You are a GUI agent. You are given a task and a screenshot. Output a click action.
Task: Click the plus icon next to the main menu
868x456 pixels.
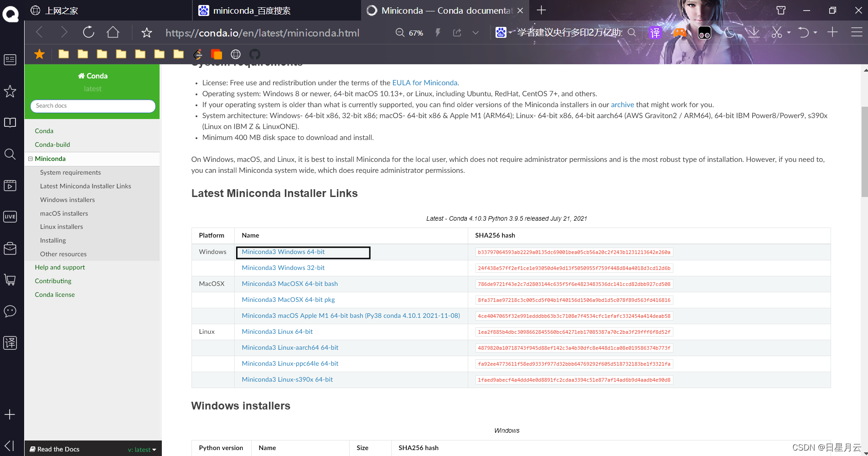point(832,32)
